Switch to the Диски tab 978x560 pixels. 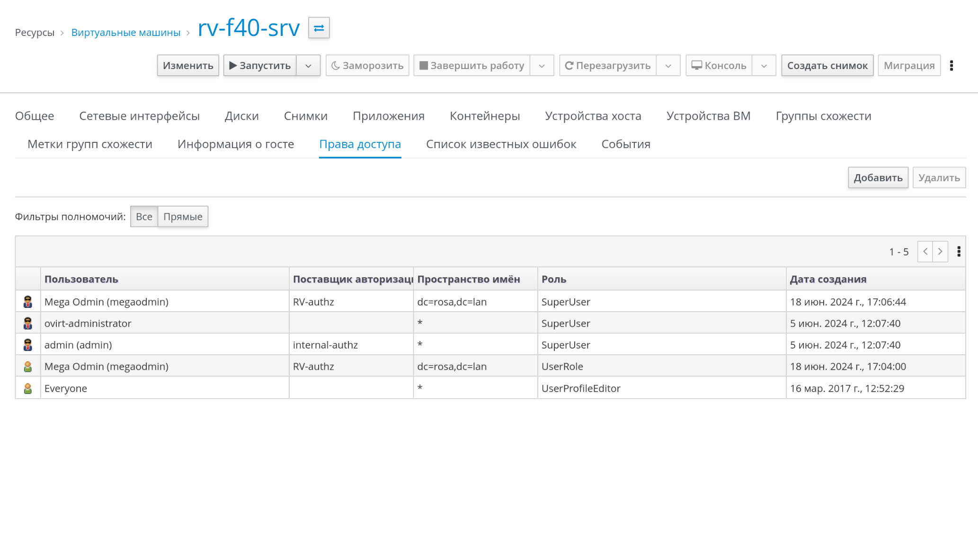tap(241, 116)
